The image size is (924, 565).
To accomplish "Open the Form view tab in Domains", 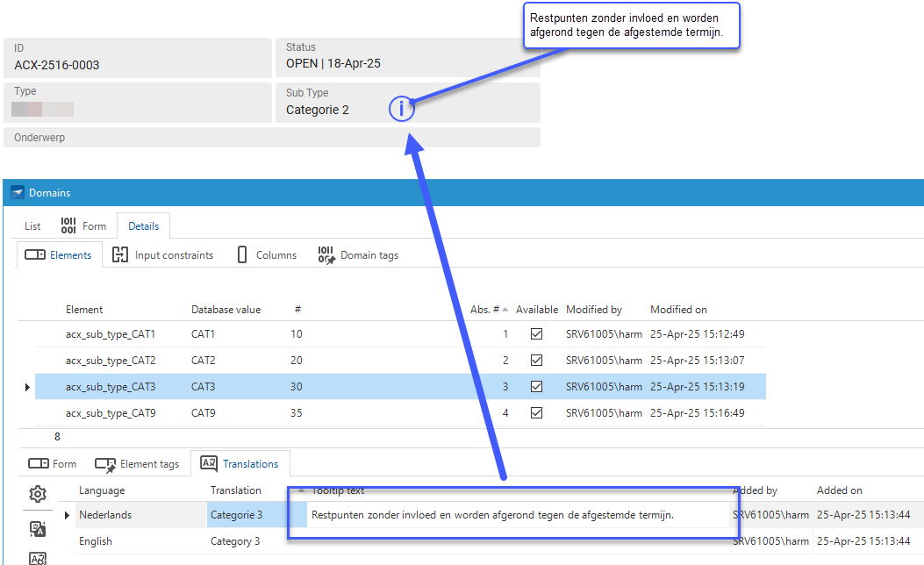I will pos(83,225).
